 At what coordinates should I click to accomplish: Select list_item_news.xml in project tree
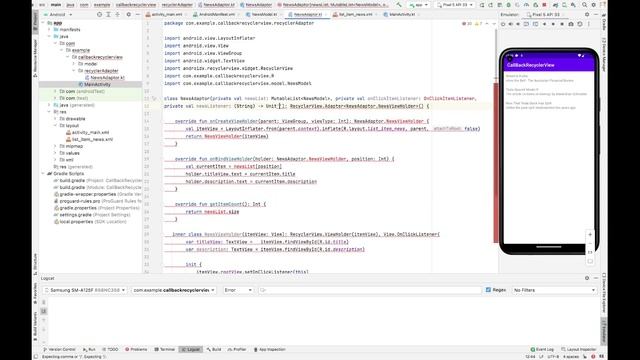(x=92, y=139)
